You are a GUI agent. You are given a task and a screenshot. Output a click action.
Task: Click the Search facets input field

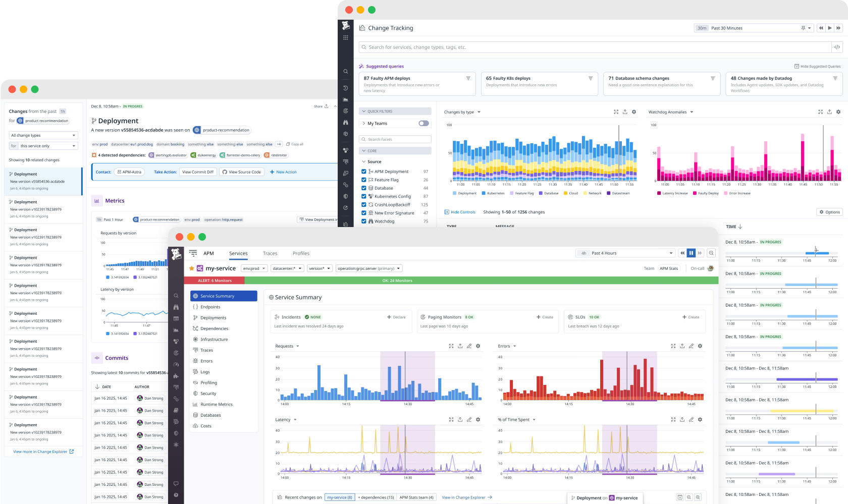pos(395,139)
